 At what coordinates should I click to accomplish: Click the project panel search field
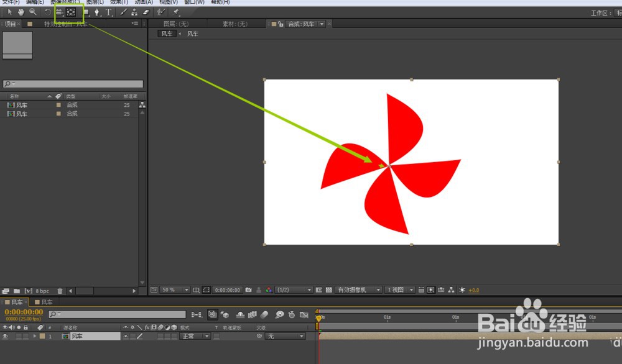(x=73, y=84)
